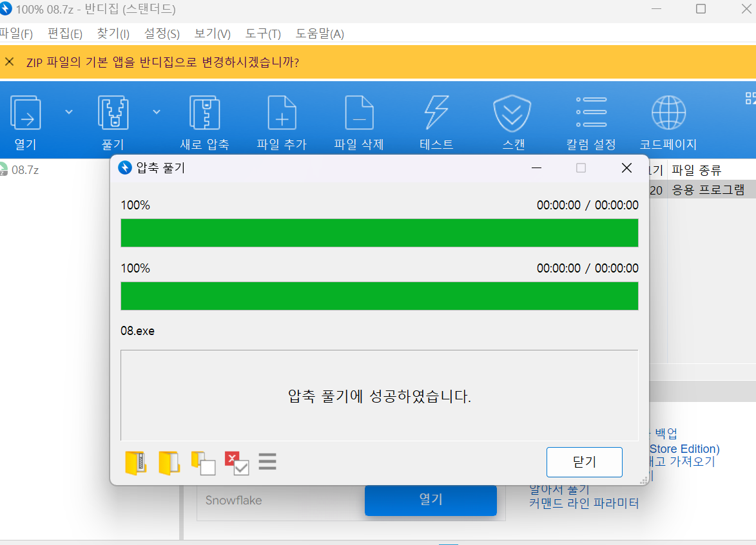Viewport: 756px width, 545px height.
Task: Open the 커맨드 라인 파라미터 link
Action: tap(584, 503)
